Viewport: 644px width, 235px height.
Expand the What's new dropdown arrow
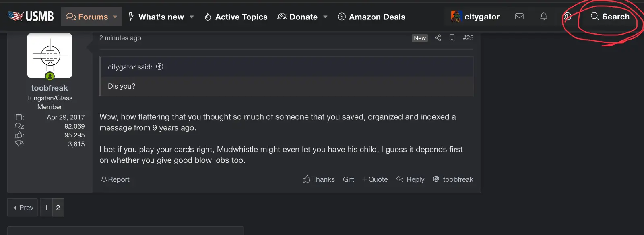tap(192, 17)
